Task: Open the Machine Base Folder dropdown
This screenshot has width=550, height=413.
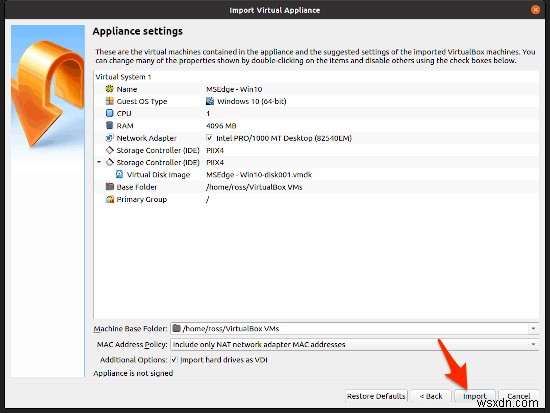Action: (533, 328)
